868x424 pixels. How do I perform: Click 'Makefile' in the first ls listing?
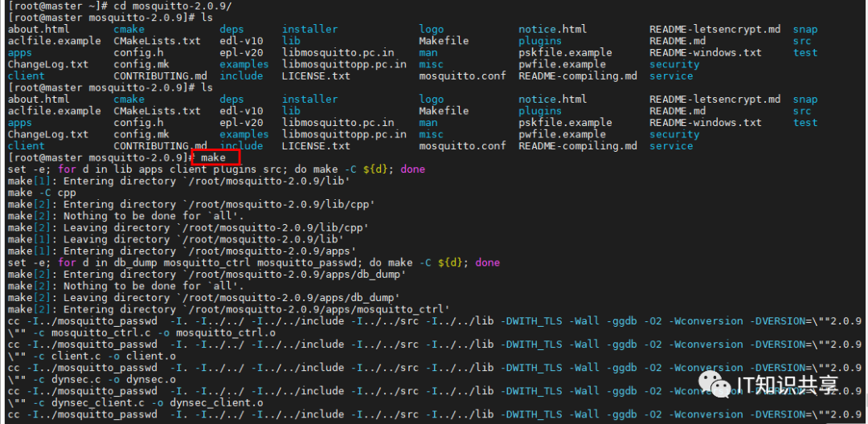[x=444, y=41]
